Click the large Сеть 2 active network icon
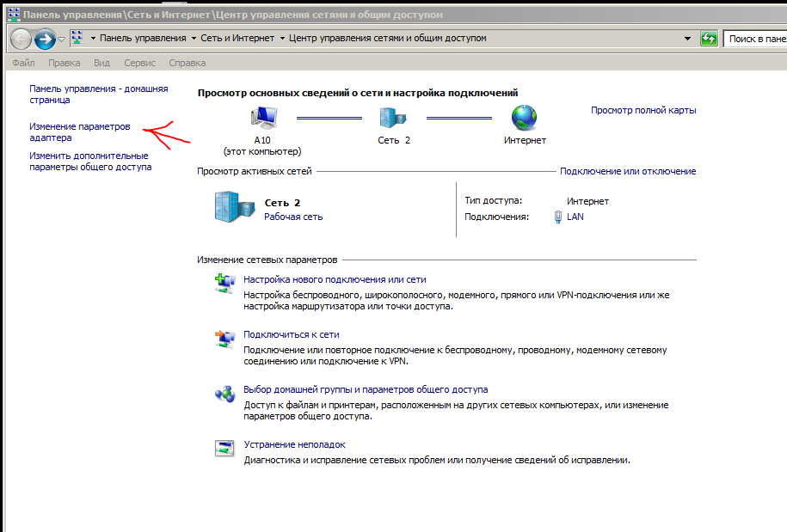Viewport: 787px width, 532px height. (234, 209)
